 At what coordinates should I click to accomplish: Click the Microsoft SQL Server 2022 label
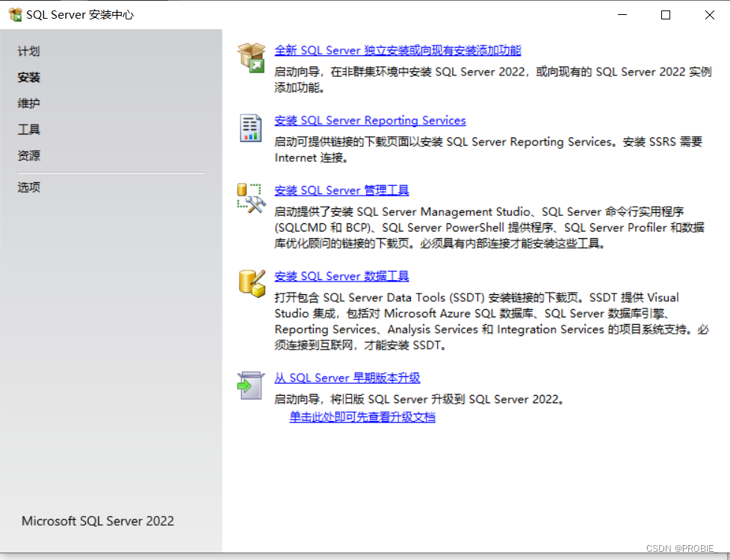pyautogui.click(x=98, y=521)
